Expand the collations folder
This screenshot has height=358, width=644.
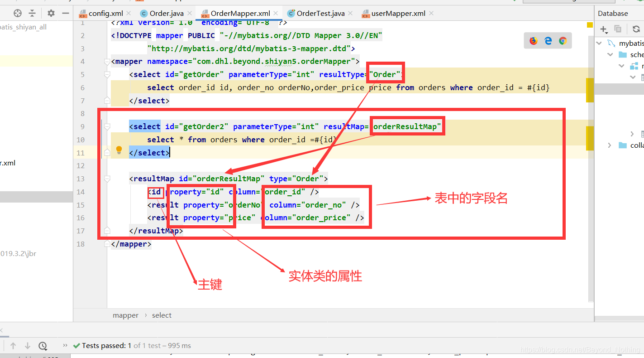[x=610, y=145]
